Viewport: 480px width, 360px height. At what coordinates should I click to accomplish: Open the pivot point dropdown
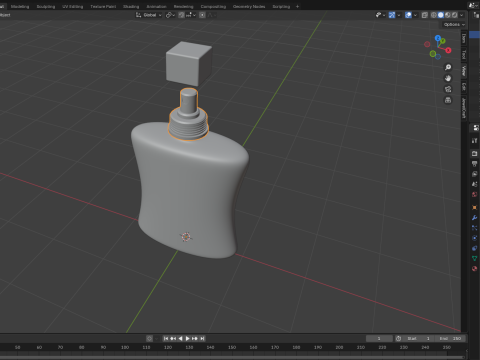coord(170,15)
